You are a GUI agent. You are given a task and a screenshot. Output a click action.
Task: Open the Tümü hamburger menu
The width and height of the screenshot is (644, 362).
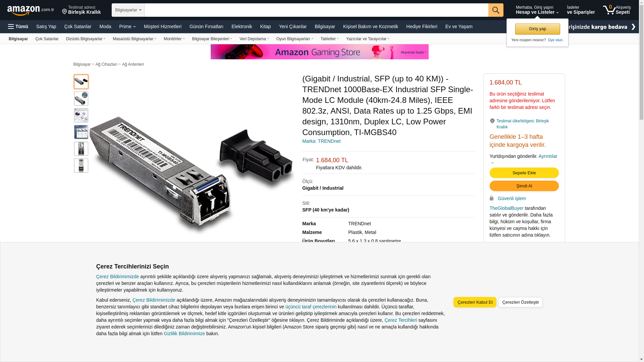click(18, 26)
